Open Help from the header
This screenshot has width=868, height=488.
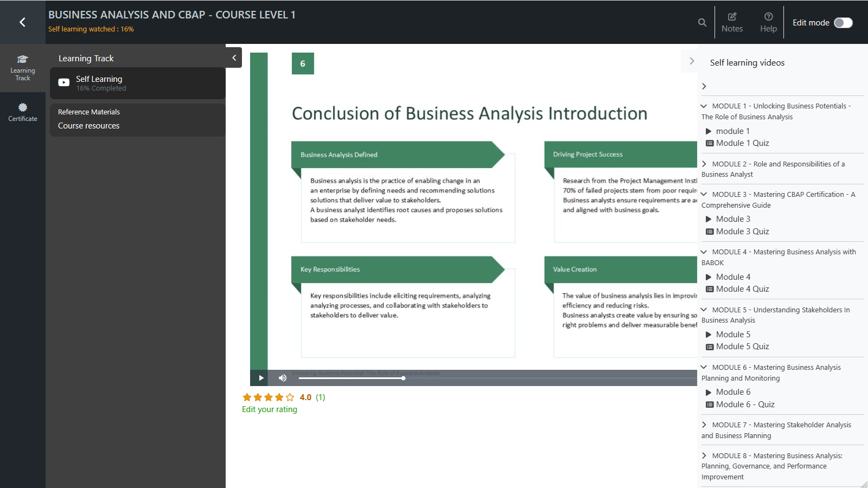click(768, 22)
